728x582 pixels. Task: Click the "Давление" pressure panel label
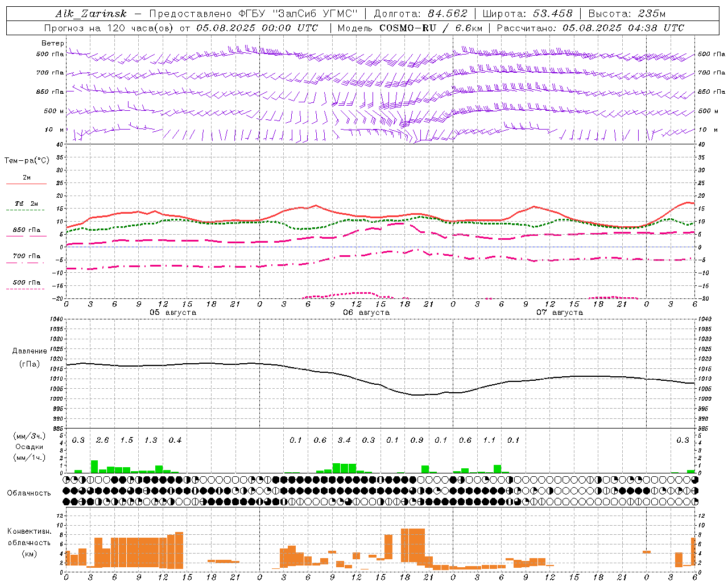(30, 351)
